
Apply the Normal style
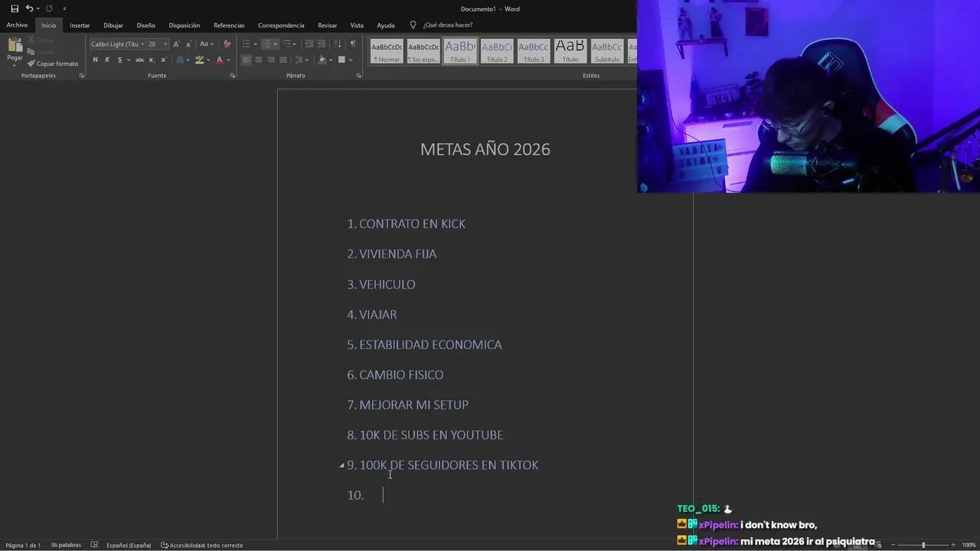click(387, 51)
